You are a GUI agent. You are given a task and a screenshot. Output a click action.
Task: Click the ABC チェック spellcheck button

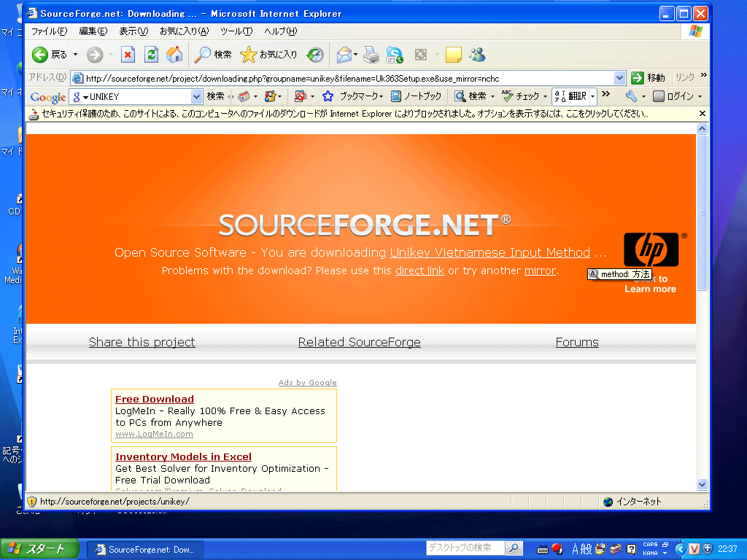520,96
